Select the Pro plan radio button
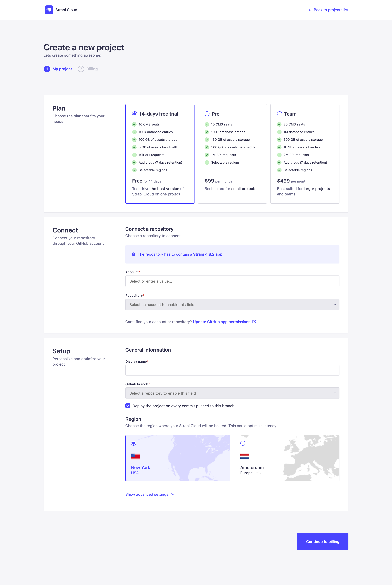Viewport: 392px width, 585px height. click(207, 114)
